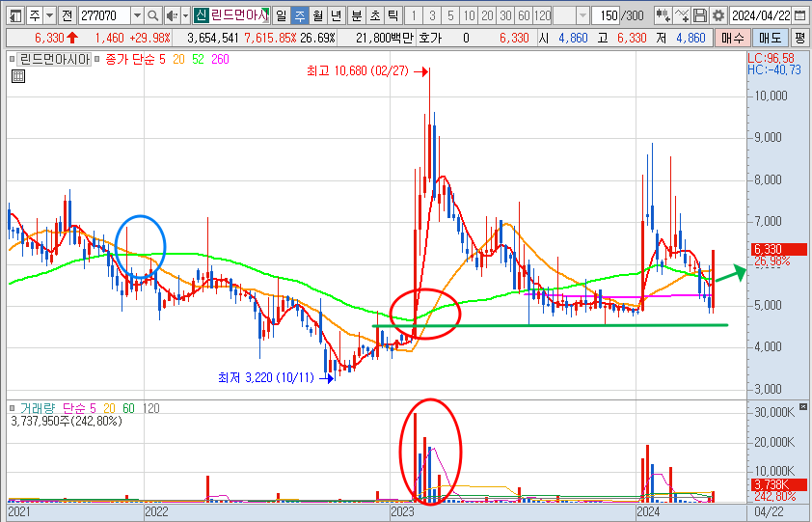Choose the 20 interval button
The width and height of the screenshot is (812, 522).
487,15
